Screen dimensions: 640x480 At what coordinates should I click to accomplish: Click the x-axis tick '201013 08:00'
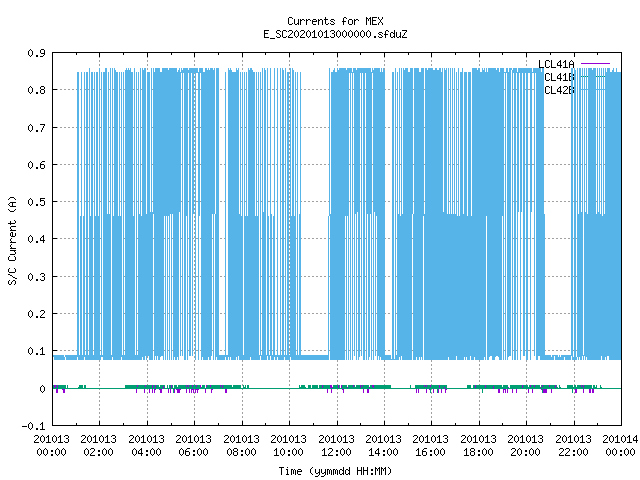pyautogui.click(x=241, y=446)
